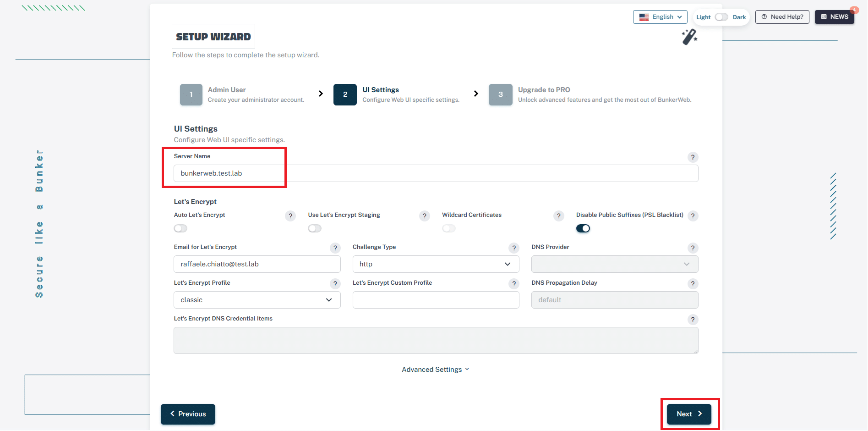The image size is (868, 431).
Task: Open the Challenge Type dropdown
Action: coord(435,264)
